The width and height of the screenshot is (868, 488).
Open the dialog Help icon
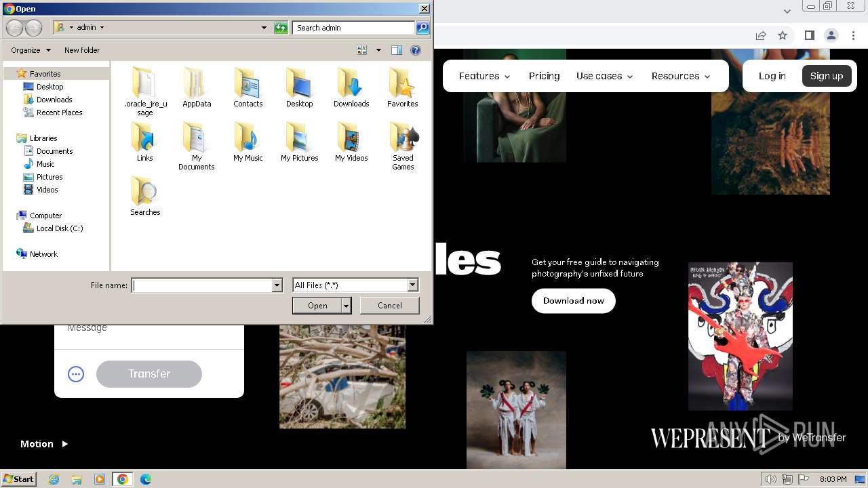[416, 50]
